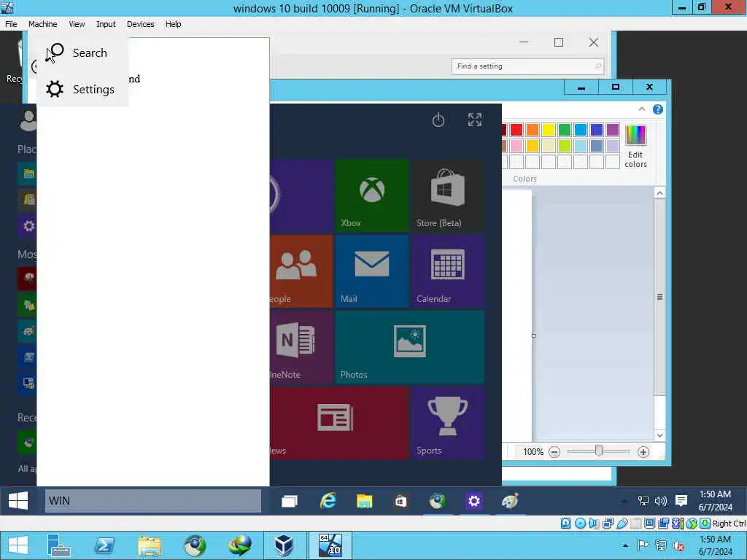Launch the Xbox tile
Viewport: 747px width, 560px height.
click(x=371, y=195)
